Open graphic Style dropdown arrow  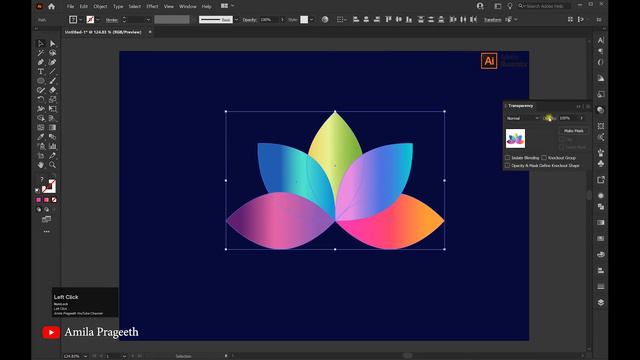312,20
